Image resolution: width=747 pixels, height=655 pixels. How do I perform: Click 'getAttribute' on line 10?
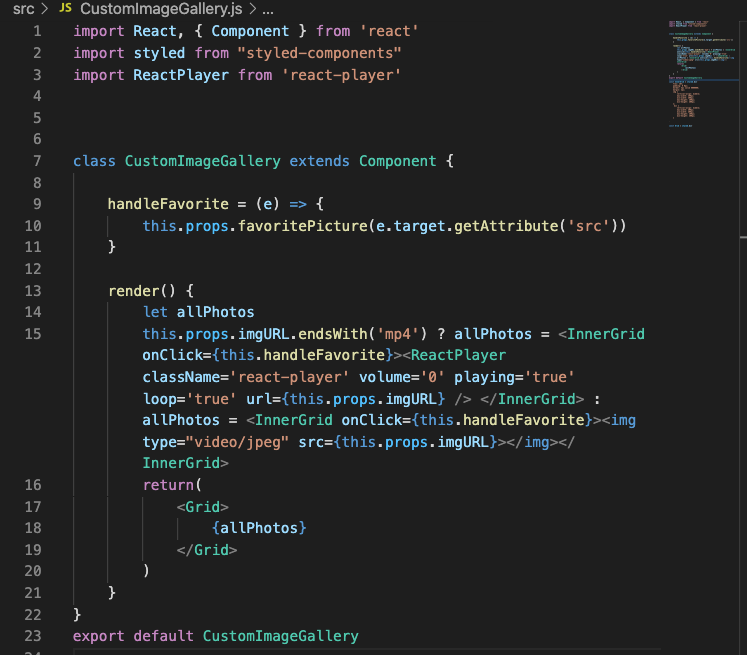coord(506,226)
